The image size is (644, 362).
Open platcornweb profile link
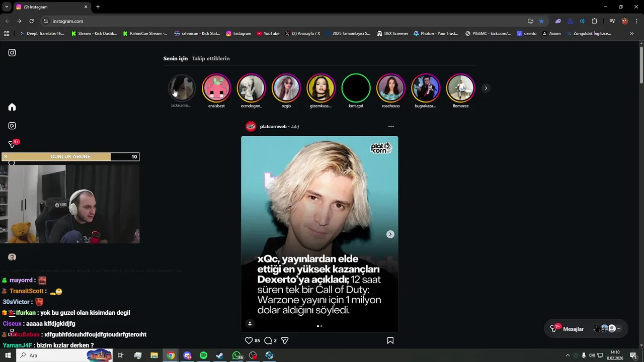coord(273,127)
